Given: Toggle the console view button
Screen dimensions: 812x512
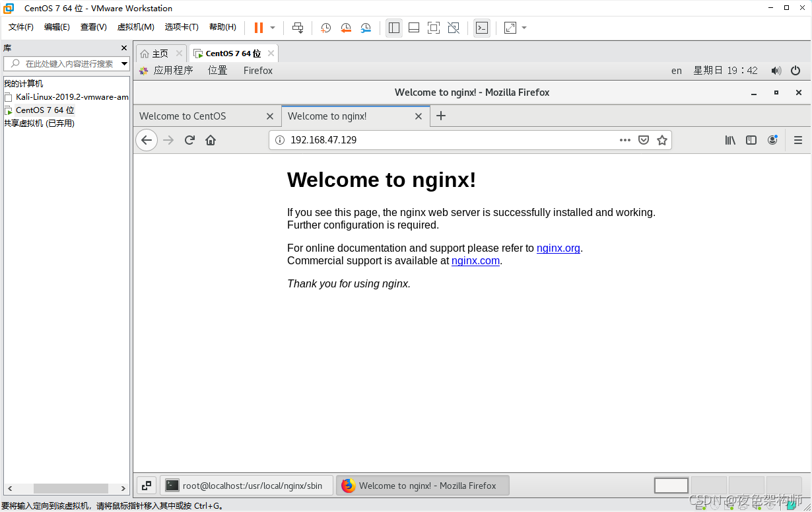Looking at the screenshot, I should click(x=482, y=28).
